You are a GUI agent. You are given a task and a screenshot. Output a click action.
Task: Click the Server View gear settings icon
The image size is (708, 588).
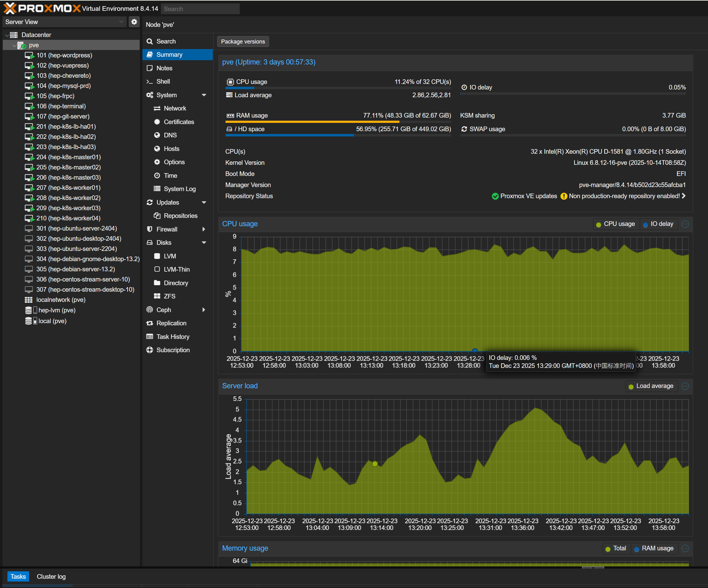(x=134, y=22)
